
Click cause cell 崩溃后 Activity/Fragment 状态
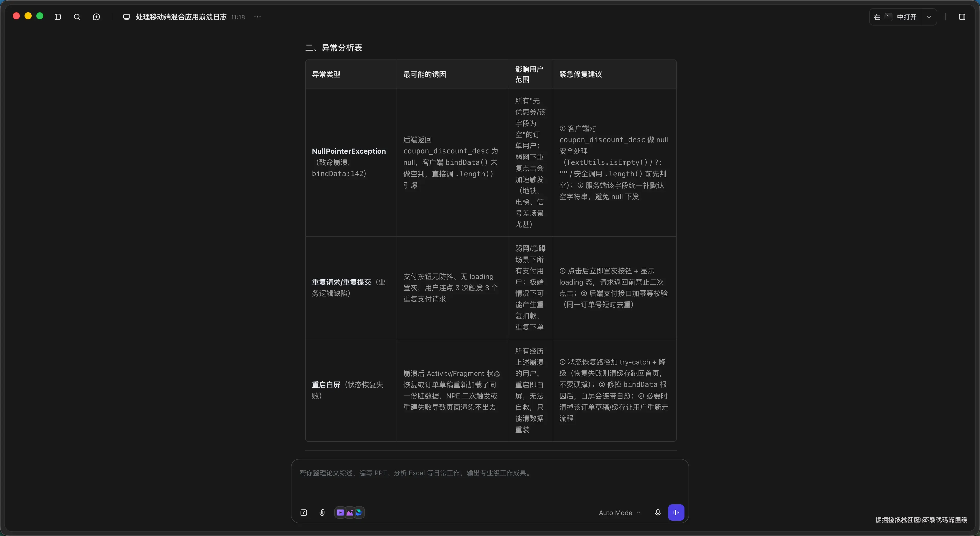453,390
